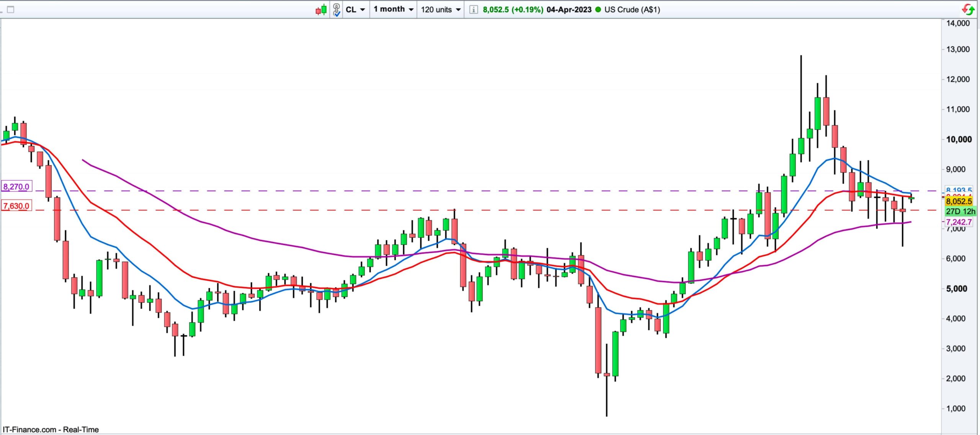Viewport: 980px width, 435px height.
Task: Click the green 27D 12h countdown tag
Action: [960, 211]
